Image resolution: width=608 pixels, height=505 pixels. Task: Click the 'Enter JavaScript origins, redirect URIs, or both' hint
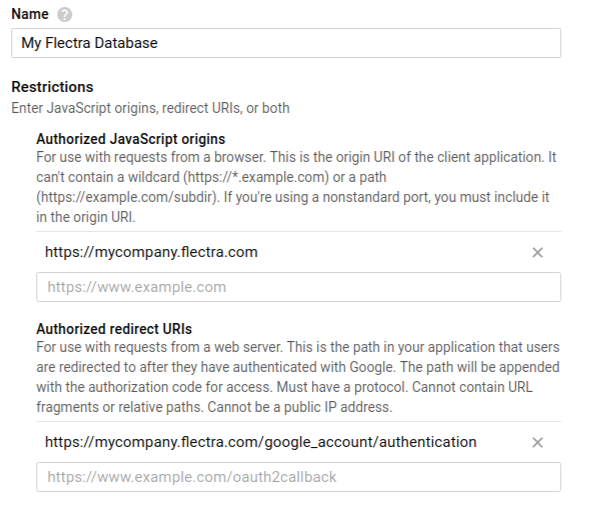coord(150,108)
